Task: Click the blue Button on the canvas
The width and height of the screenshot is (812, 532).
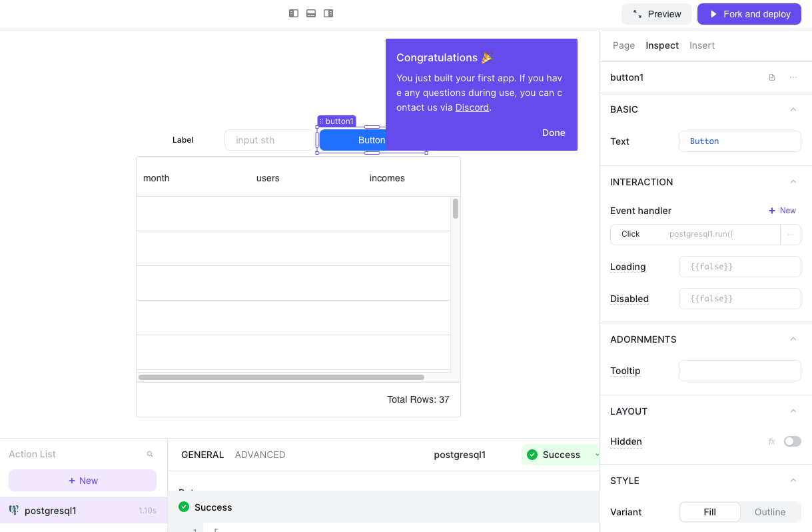Action: pyautogui.click(x=352, y=140)
